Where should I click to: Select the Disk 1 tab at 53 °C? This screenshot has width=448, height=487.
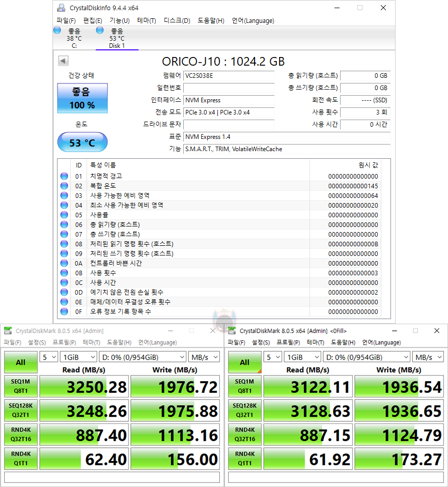(117, 38)
